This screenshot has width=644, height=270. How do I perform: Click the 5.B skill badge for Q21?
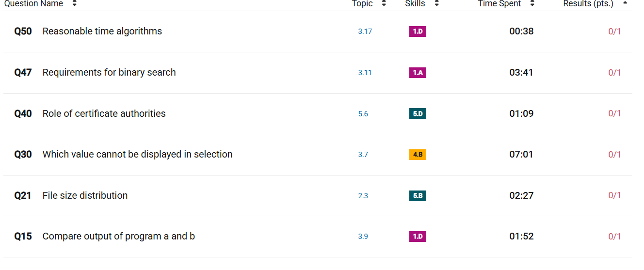coord(418,196)
